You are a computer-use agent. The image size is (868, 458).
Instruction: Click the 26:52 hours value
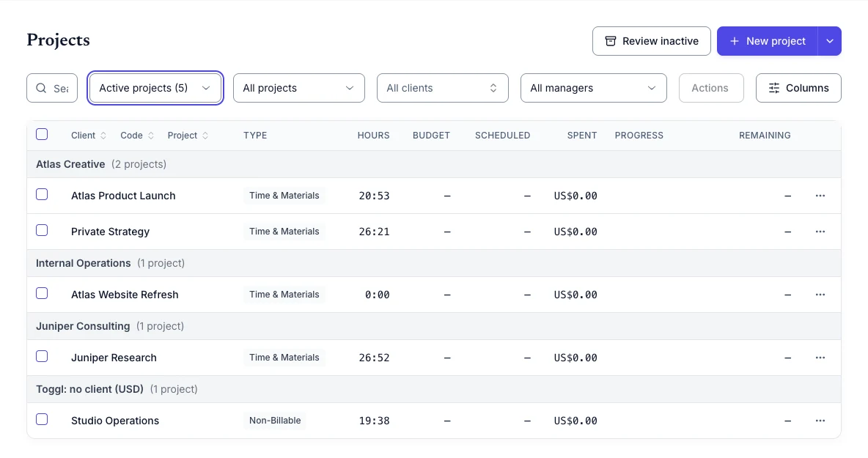374,358
